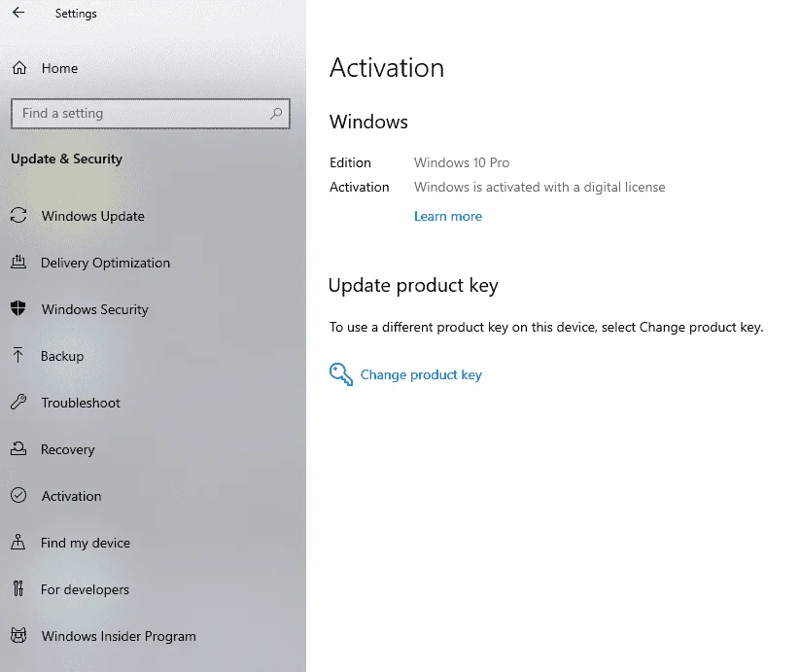Viewport: 801px width, 672px height.
Task: Click the Windows 10 Pro edition text
Action: coord(462,162)
